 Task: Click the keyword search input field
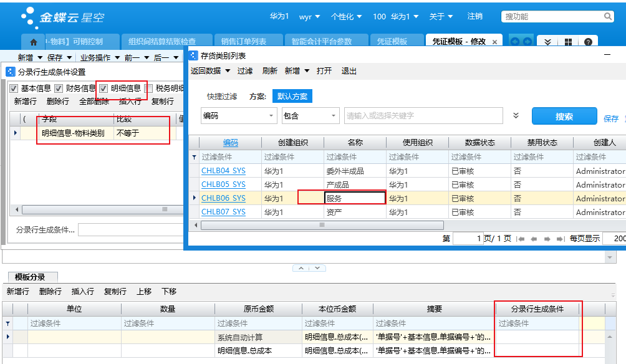(x=423, y=116)
